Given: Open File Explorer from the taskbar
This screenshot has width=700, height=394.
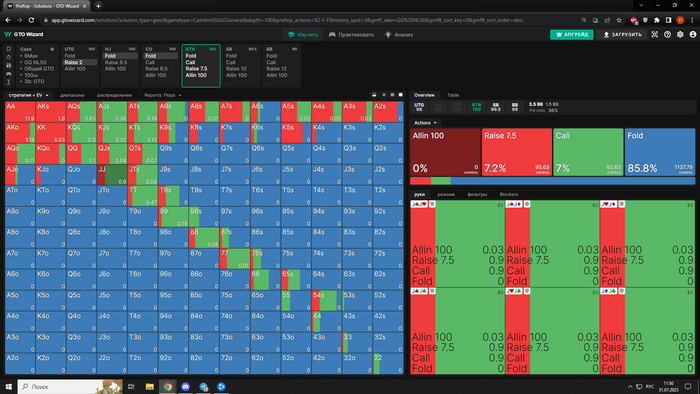Looking at the screenshot, I should pos(150,386).
